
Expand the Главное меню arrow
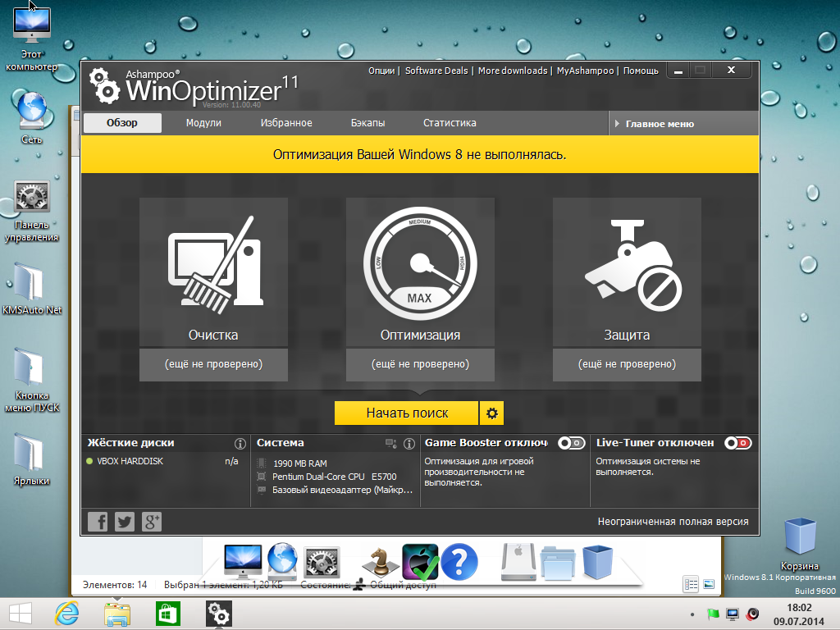click(617, 124)
